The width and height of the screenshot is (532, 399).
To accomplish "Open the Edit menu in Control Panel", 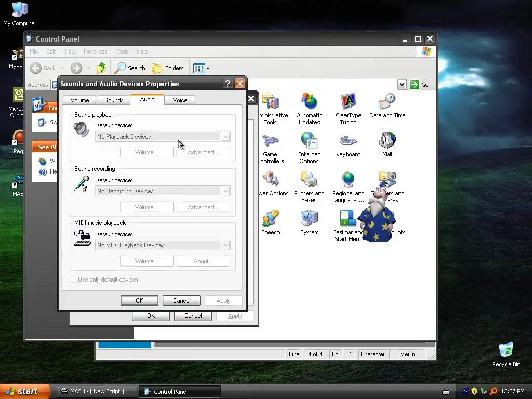I will [x=51, y=51].
